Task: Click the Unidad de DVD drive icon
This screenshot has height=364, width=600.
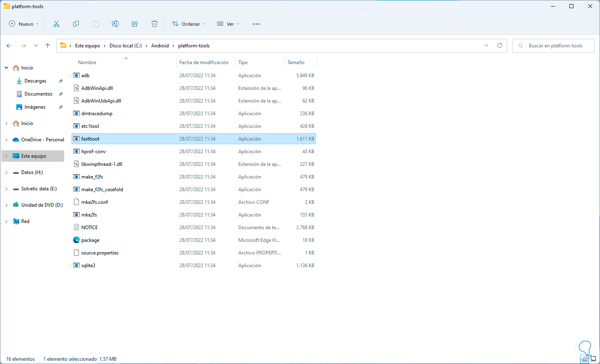Action: [16, 205]
